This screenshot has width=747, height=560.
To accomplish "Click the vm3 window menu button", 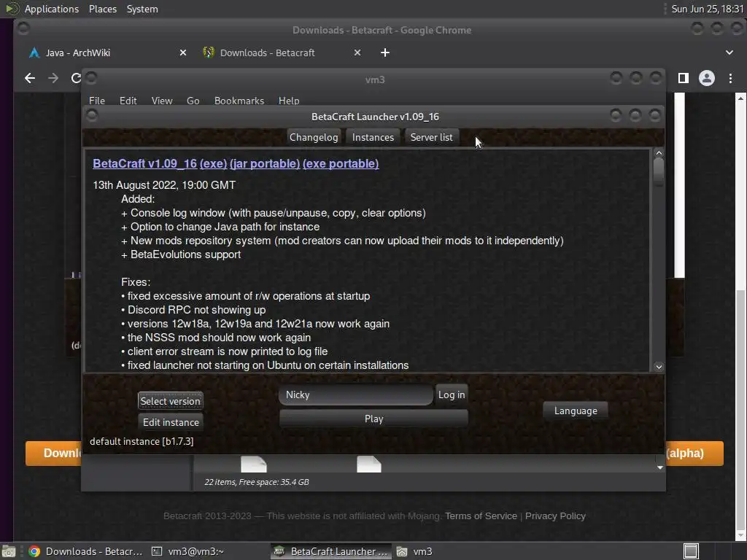I will tap(92, 77).
